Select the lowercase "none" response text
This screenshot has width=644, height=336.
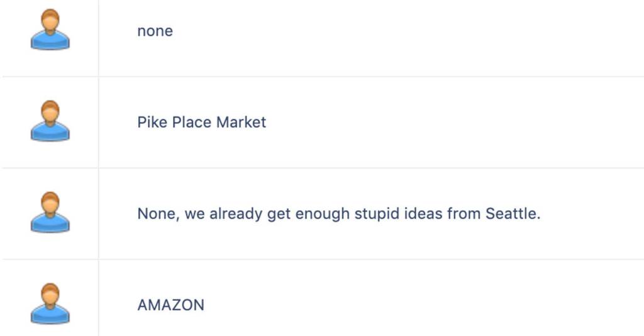pos(155,31)
